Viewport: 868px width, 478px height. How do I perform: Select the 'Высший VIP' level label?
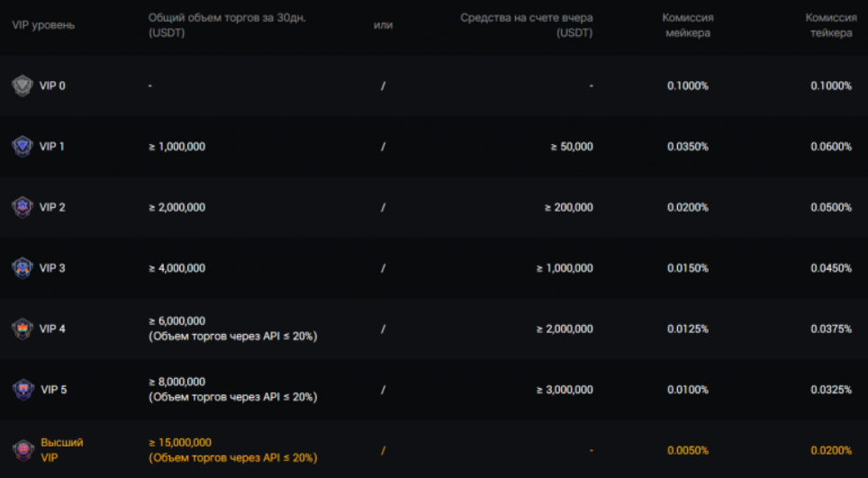click(61, 450)
